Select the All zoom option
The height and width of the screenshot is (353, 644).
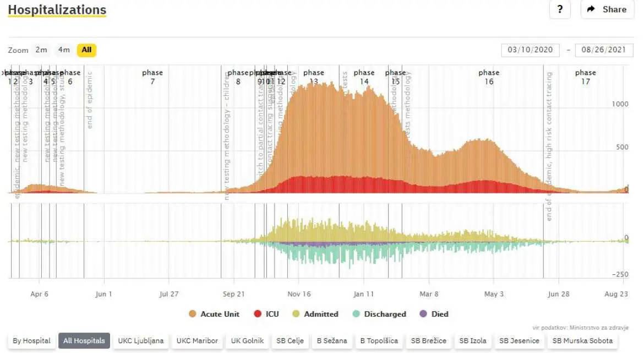[x=86, y=50]
